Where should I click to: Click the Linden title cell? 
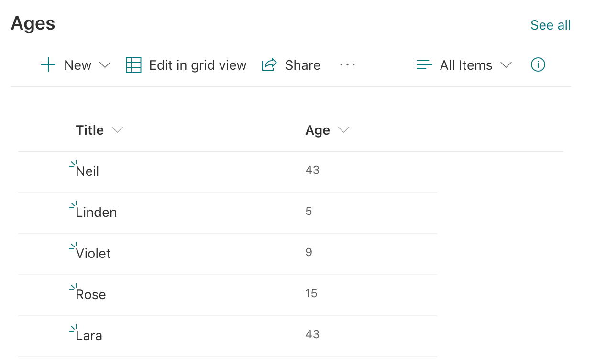[96, 212]
